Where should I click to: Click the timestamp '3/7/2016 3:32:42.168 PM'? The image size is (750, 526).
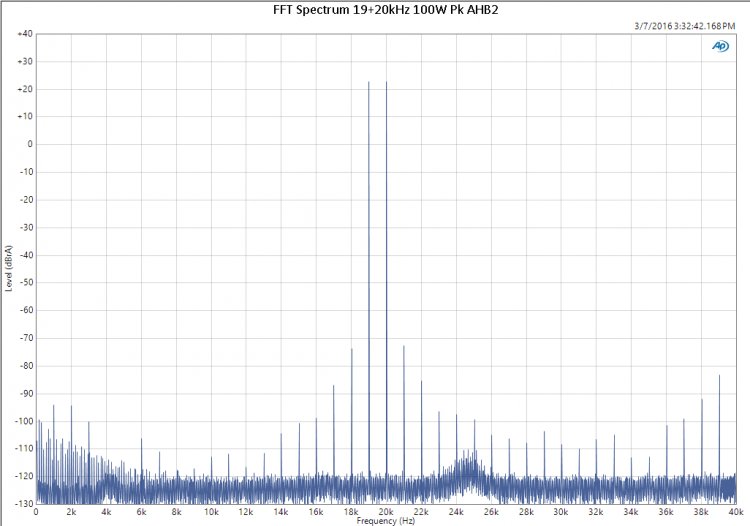tap(684, 26)
